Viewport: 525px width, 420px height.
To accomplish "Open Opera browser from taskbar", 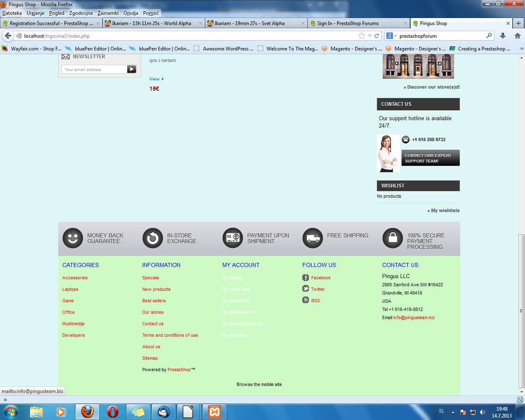I will click(x=113, y=412).
